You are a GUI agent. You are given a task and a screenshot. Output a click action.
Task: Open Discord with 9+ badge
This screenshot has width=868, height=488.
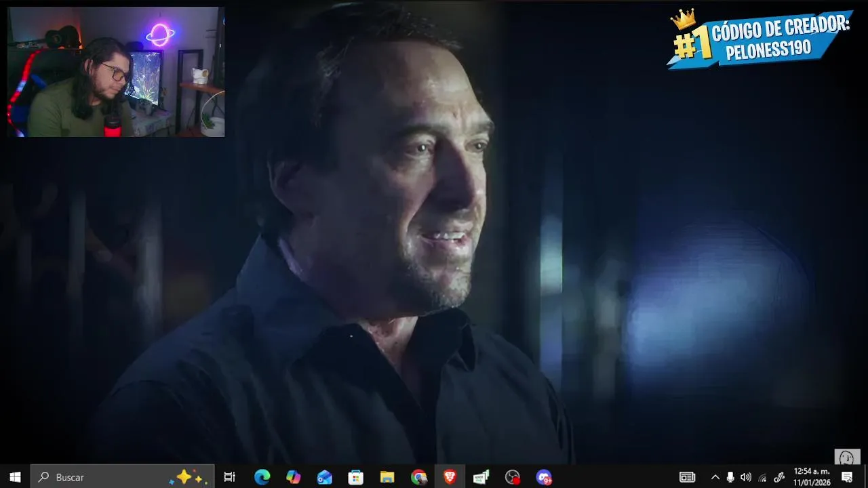(544, 477)
